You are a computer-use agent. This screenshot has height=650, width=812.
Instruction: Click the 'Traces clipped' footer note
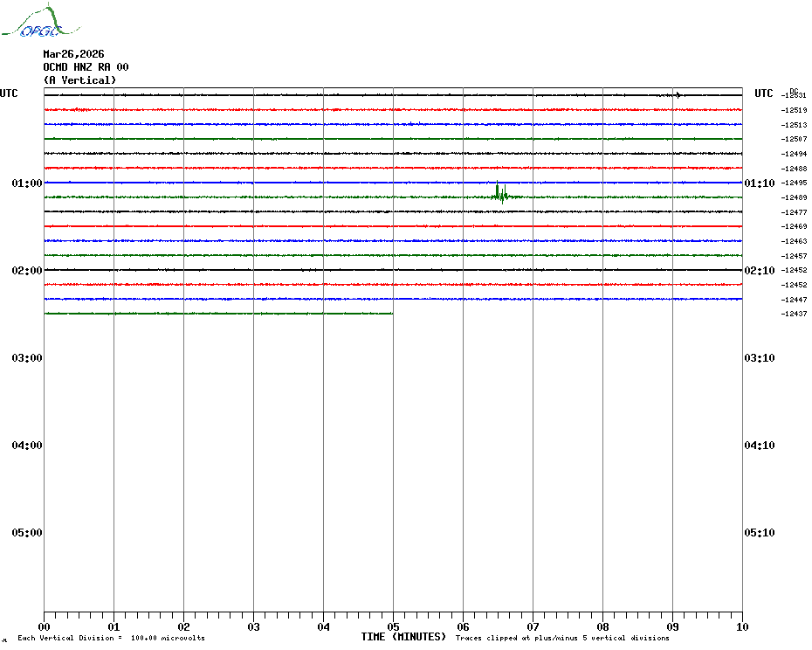[562, 638]
